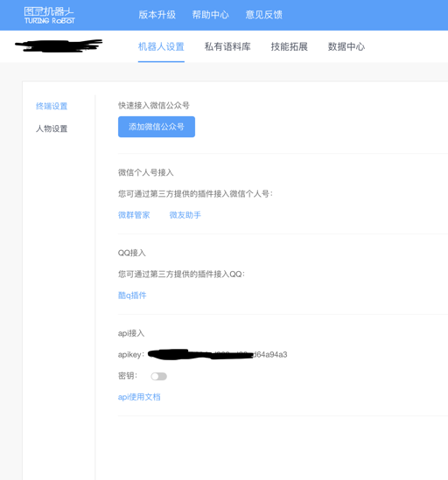Click the redacted robot name
Image resolution: width=448 pixels, height=480 pixels.
pyautogui.click(x=59, y=45)
